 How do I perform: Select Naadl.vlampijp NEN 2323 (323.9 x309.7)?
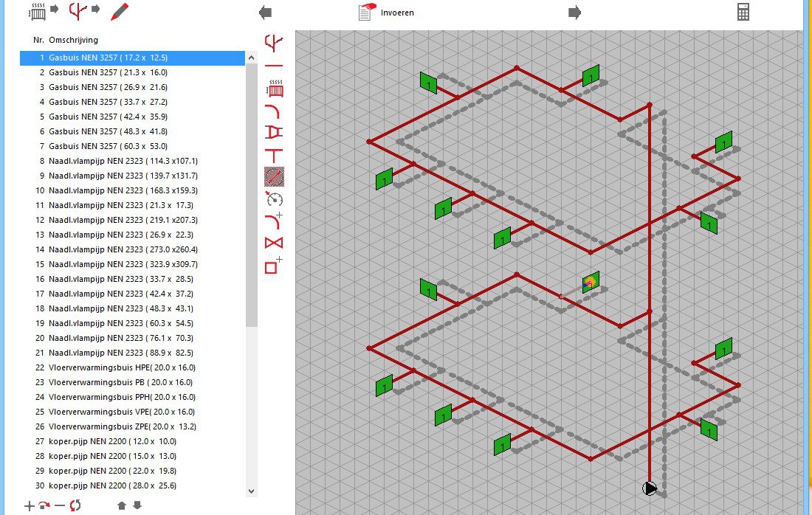coord(132,264)
